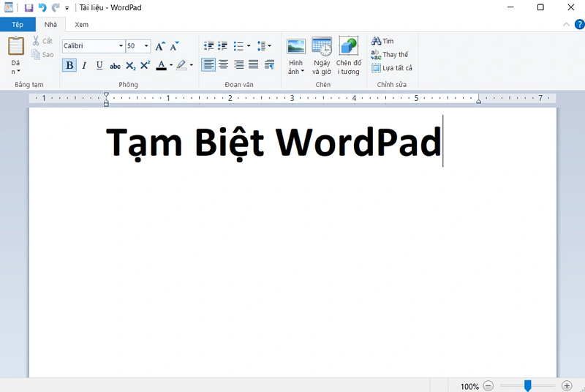Open paragraph settings dialog
The width and height of the screenshot is (585, 392).
click(269, 65)
